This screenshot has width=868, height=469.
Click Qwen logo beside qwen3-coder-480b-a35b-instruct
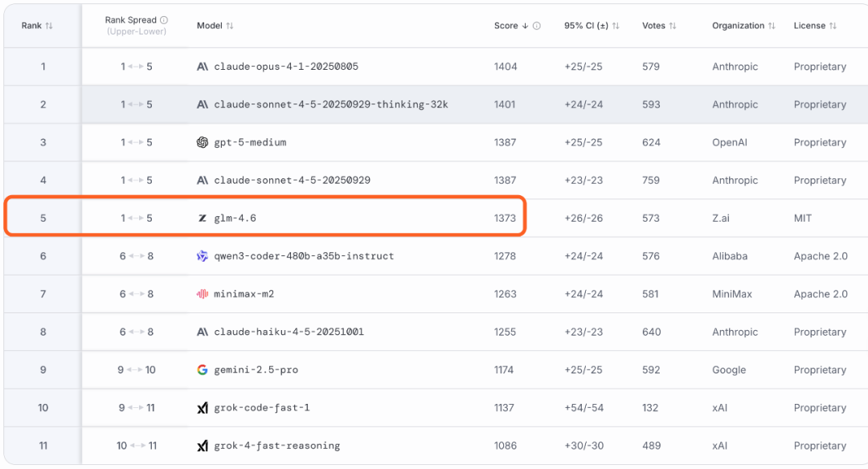click(203, 256)
